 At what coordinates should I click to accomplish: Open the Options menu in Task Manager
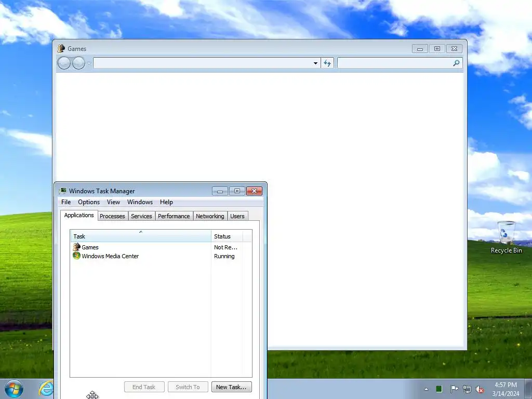[89, 202]
